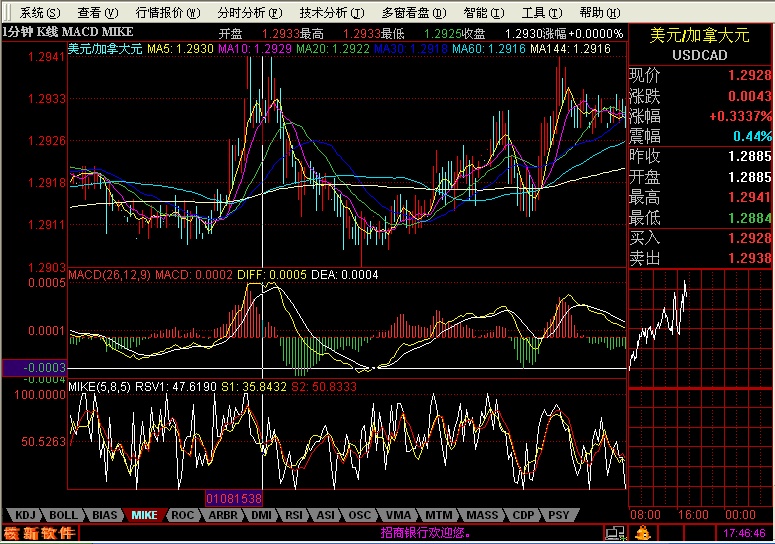Viewport: 775px width, 544px height.
Task: Switch to the MTM indicator tab
Action: click(x=438, y=515)
